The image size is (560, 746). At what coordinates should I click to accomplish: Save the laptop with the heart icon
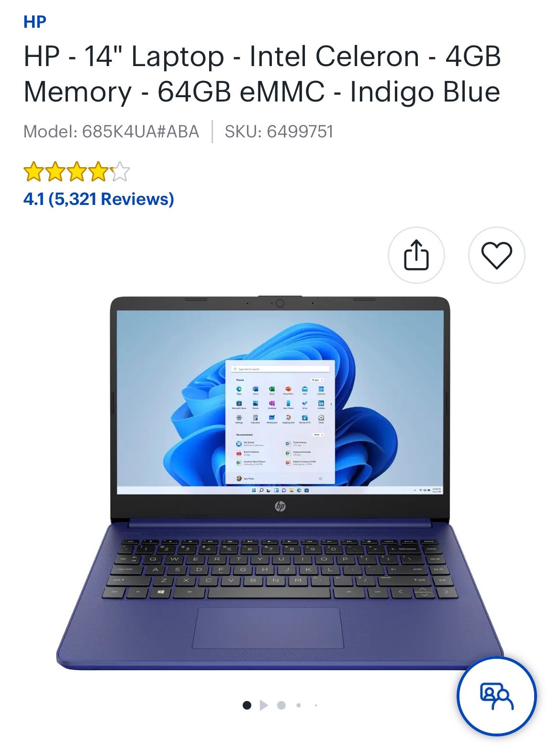pyautogui.click(x=496, y=255)
